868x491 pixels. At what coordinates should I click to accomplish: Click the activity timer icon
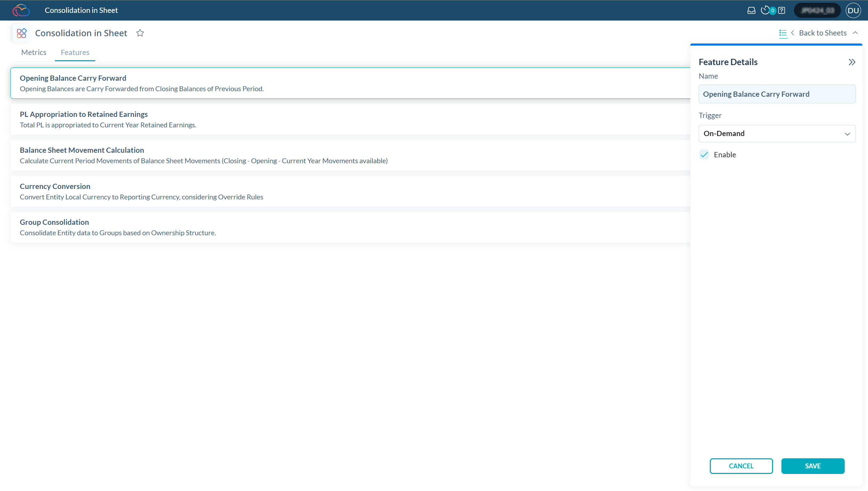click(765, 10)
